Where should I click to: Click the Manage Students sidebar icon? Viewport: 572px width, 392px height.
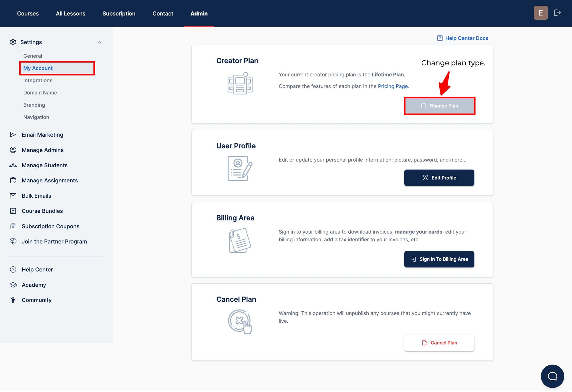click(13, 165)
